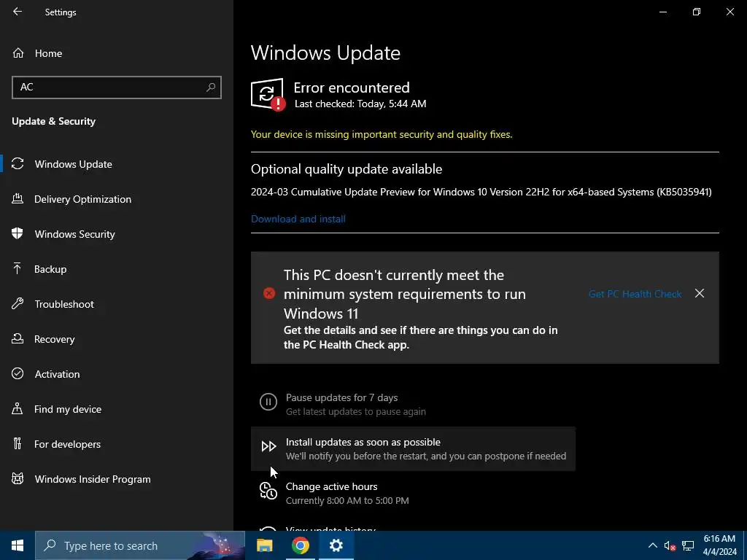
Task: Click the clock icon for active hours
Action: click(x=268, y=491)
